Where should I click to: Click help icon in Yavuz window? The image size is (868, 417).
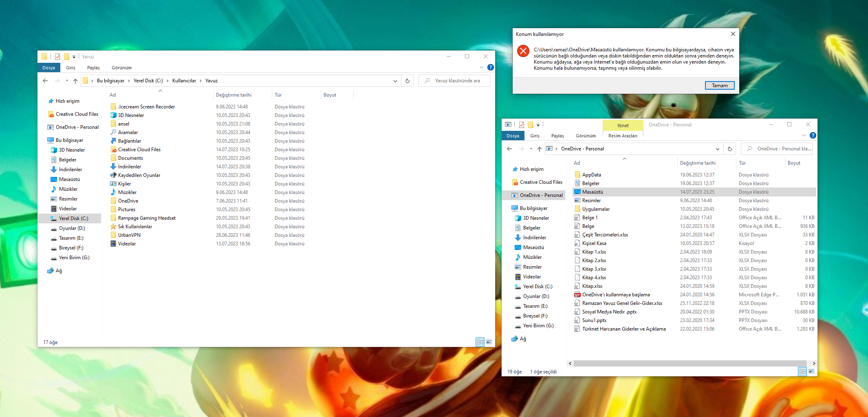(491, 67)
